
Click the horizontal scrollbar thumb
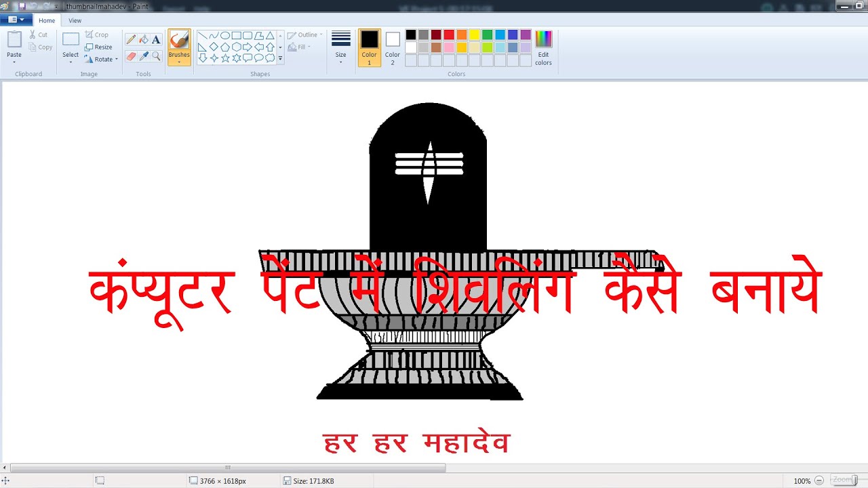(228, 468)
